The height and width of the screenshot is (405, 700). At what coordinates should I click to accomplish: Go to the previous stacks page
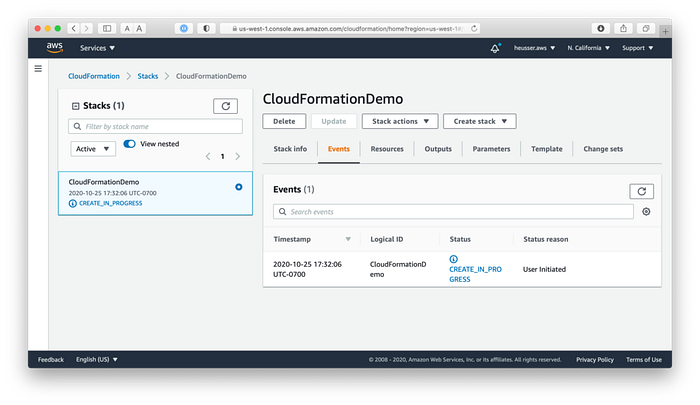coord(208,156)
